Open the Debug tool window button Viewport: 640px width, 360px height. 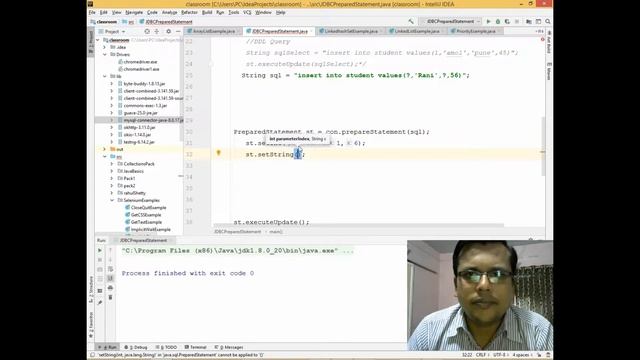tap(136, 347)
